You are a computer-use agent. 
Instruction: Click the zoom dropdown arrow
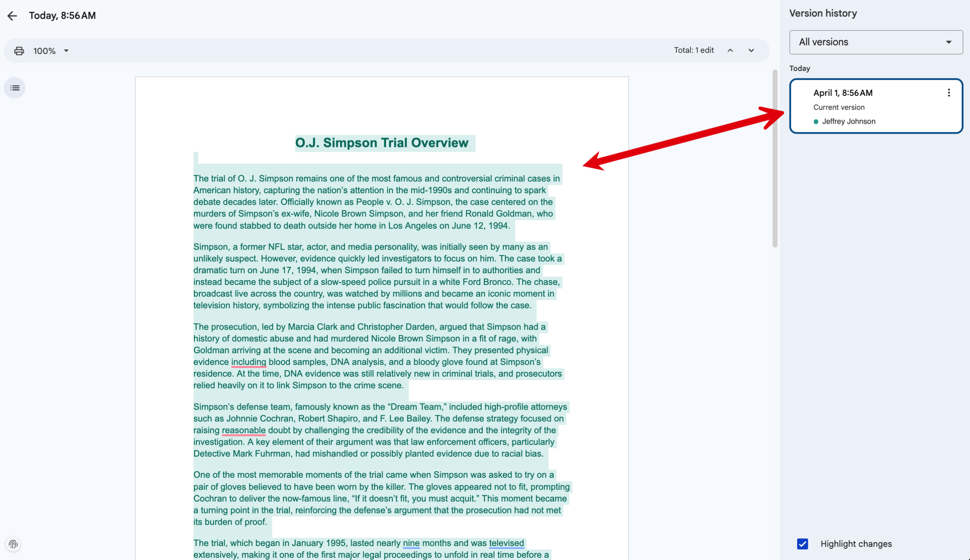pyautogui.click(x=66, y=51)
